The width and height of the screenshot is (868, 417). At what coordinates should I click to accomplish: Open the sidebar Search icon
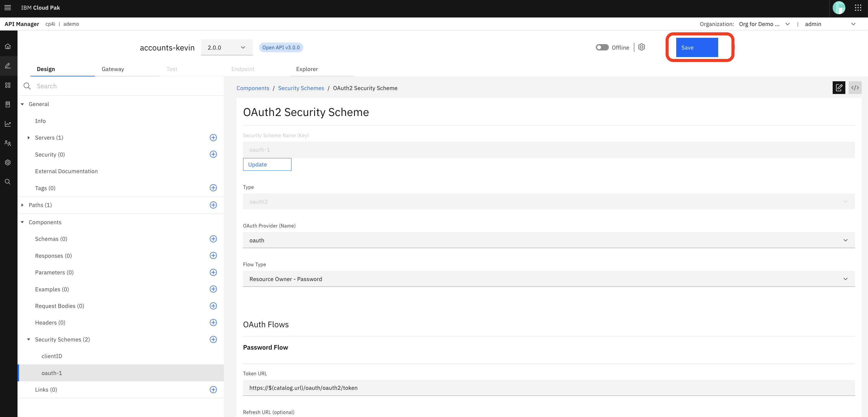click(x=8, y=182)
